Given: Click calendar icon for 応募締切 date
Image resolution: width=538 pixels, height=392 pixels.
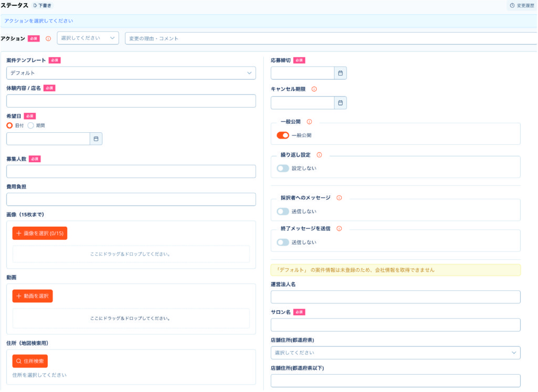Looking at the screenshot, I should click(x=340, y=73).
